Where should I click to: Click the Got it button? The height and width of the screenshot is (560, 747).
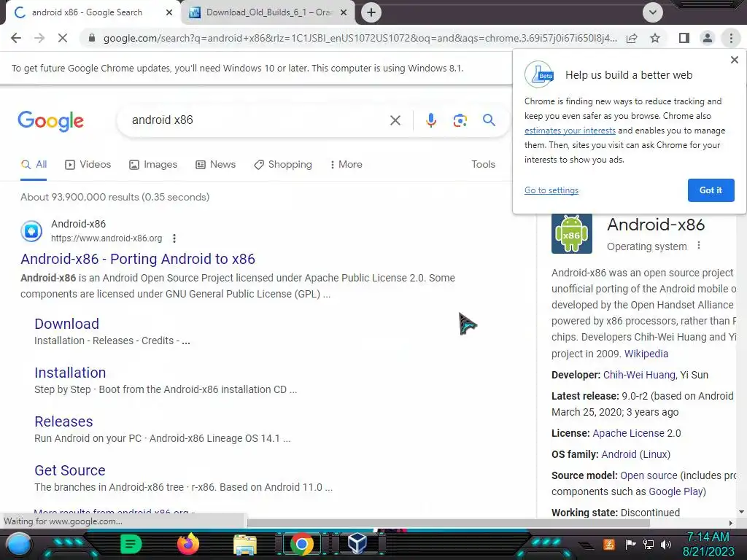tap(711, 190)
